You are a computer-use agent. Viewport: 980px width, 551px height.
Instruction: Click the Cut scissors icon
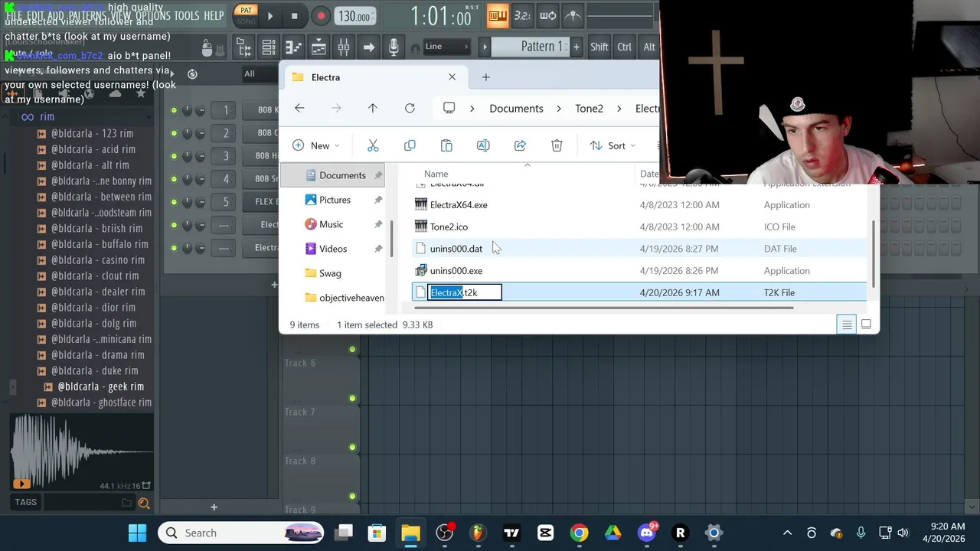tap(373, 145)
